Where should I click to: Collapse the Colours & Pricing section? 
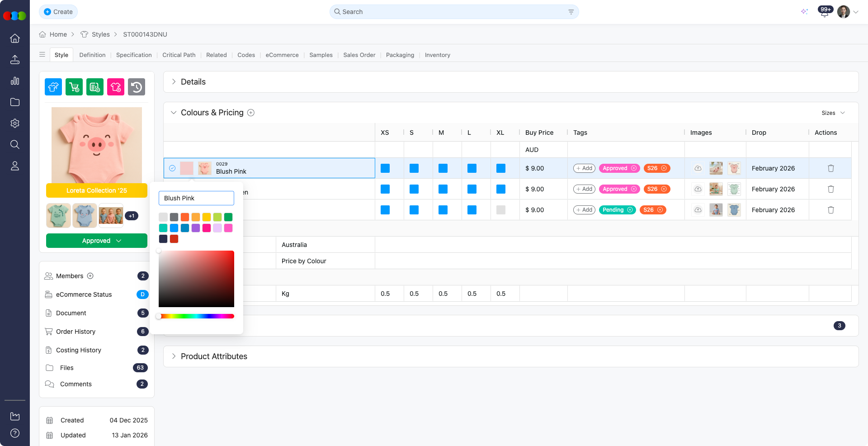(174, 112)
